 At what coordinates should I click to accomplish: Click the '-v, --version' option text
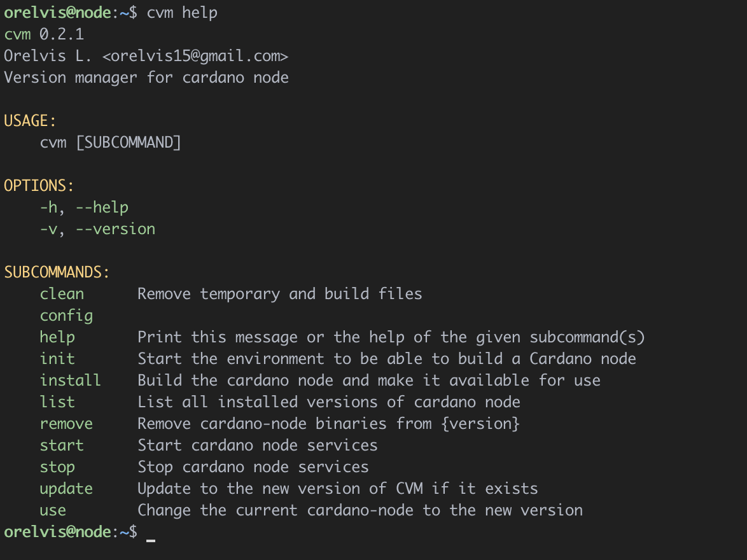tap(97, 229)
